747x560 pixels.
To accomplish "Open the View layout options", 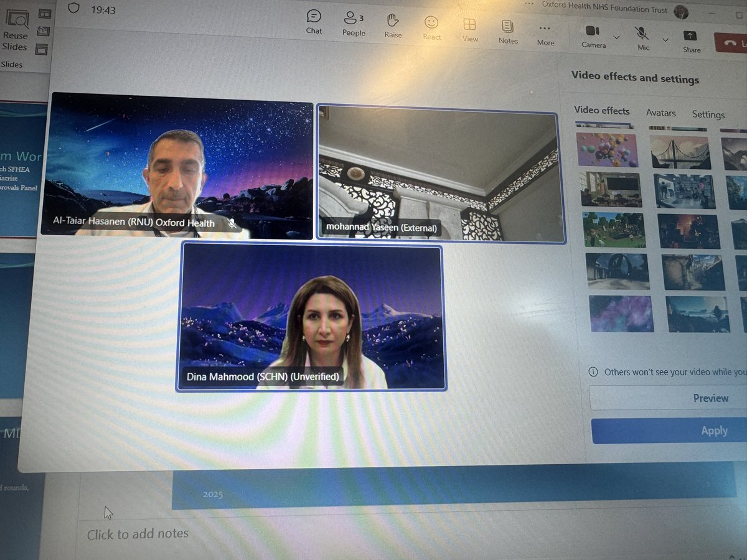I will click(x=470, y=30).
